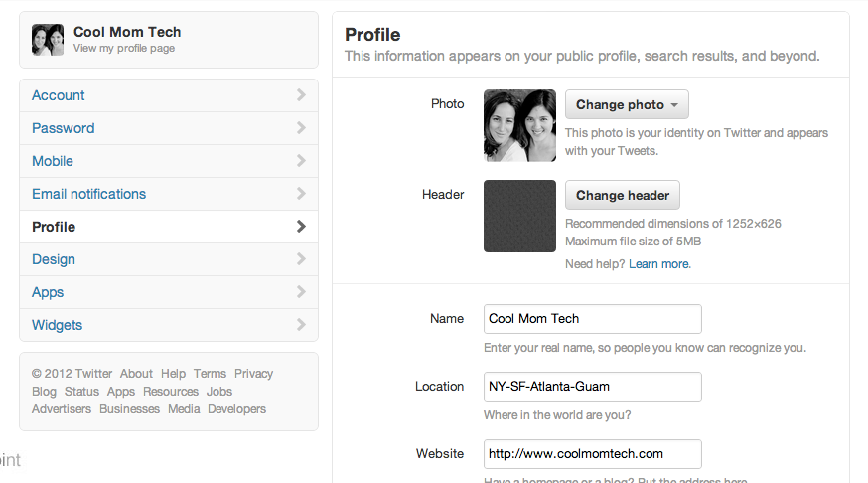
Task: Focus the Location input field
Action: (592, 387)
